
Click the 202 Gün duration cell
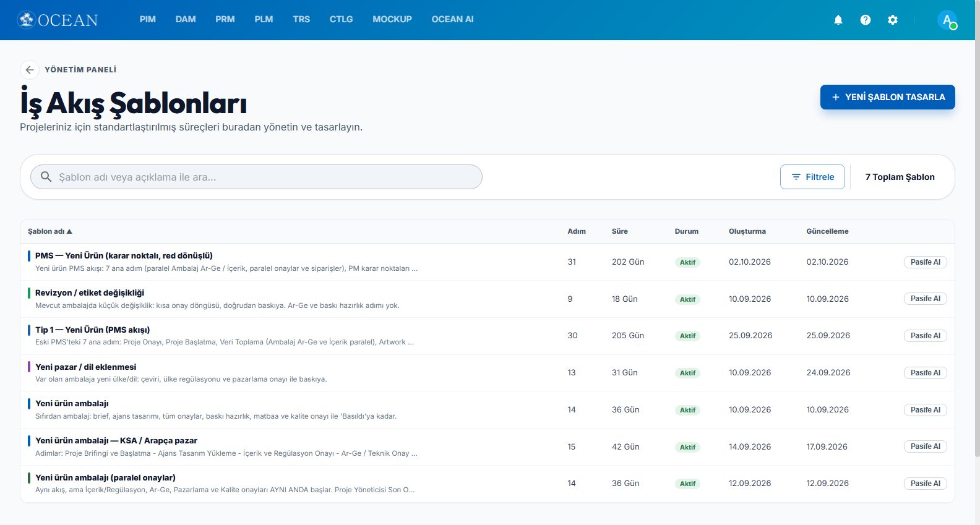628,262
